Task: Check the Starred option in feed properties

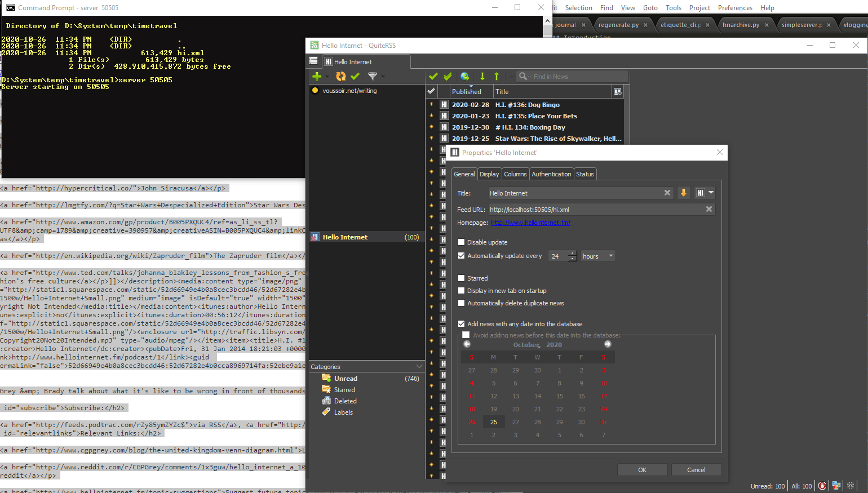Action: click(x=461, y=278)
